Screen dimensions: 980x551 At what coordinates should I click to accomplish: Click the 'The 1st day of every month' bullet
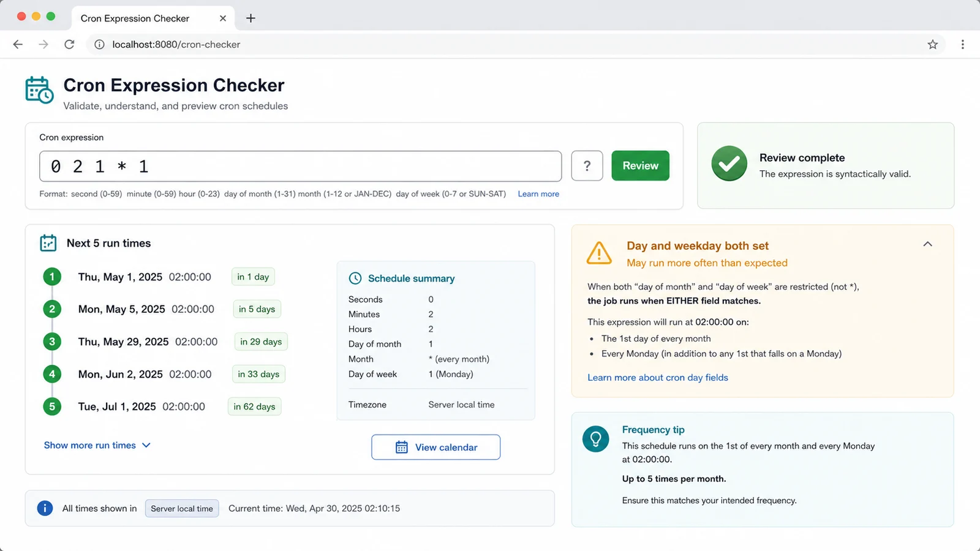click(656, 339)
